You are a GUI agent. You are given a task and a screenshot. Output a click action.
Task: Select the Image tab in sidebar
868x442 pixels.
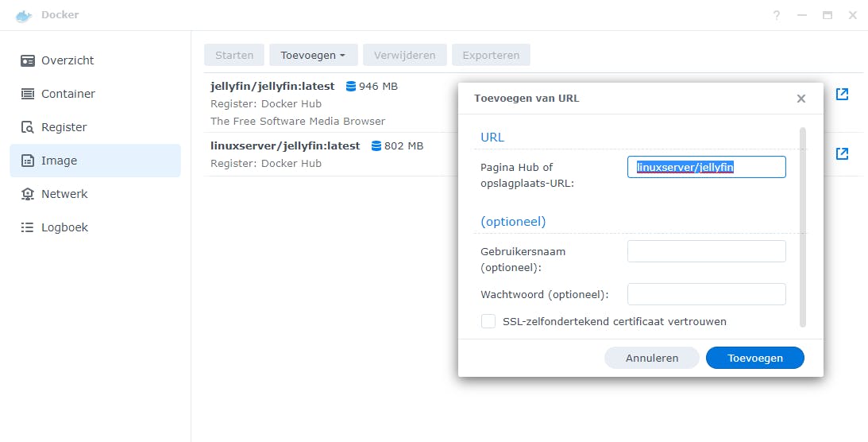(x=95, y=161)
